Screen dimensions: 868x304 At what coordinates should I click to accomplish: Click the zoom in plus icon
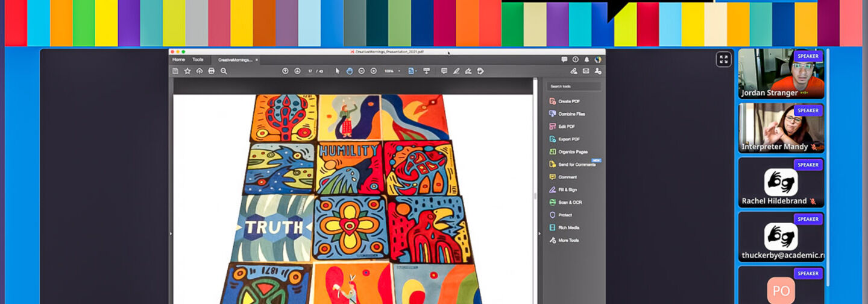(x=374, y=71)
